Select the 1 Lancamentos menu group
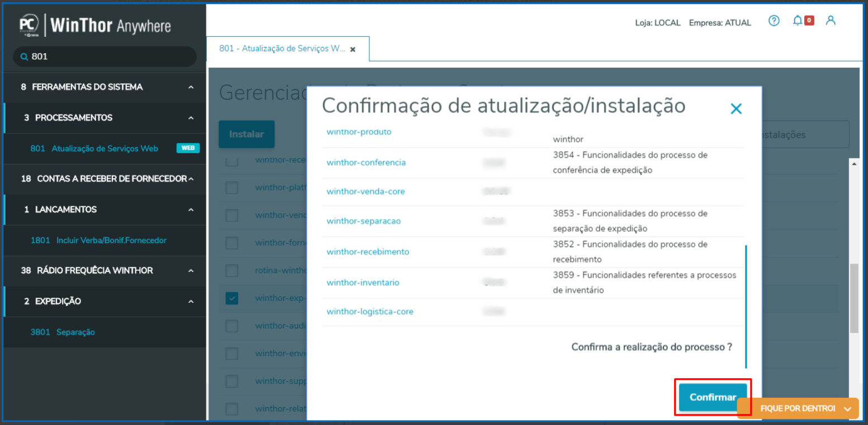 point(105,209)
